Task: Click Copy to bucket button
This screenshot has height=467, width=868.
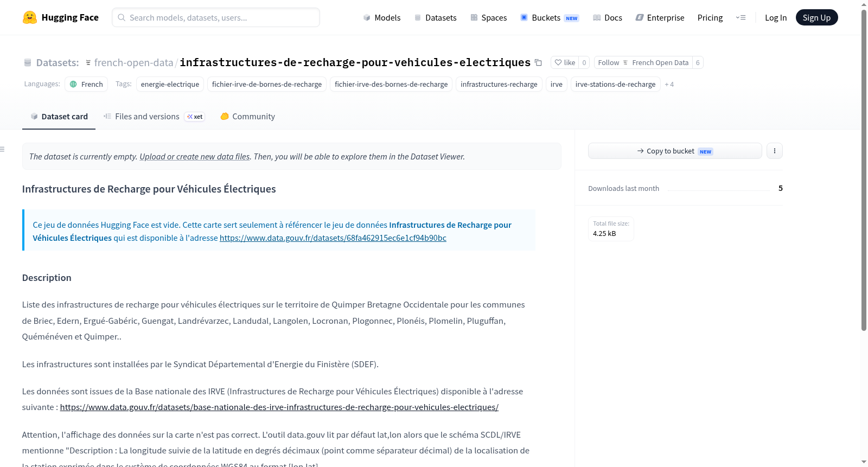Action: tap(675, 151)
